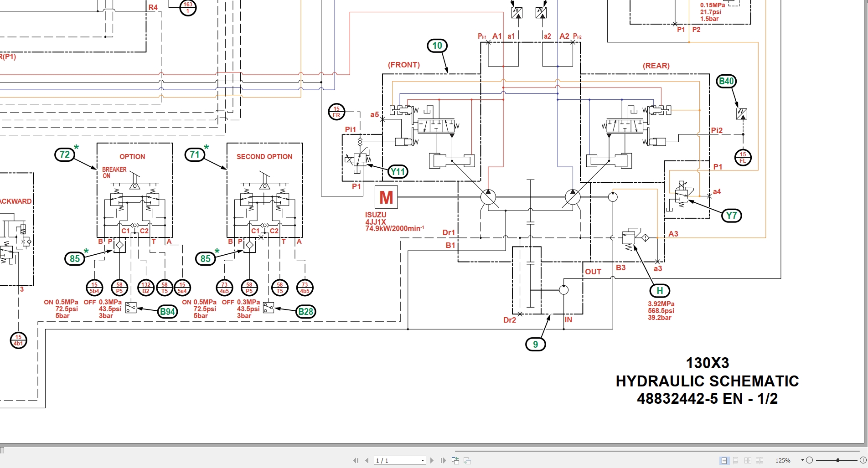
Task: Toggle two-page continuous layout mode
Action: coord(759,460)
